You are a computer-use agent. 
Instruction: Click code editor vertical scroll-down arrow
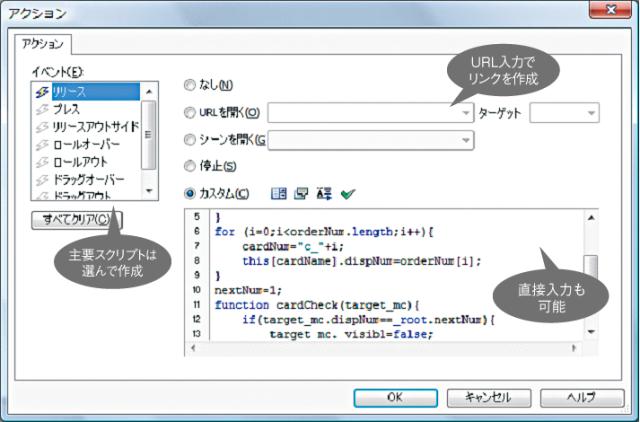591,332
